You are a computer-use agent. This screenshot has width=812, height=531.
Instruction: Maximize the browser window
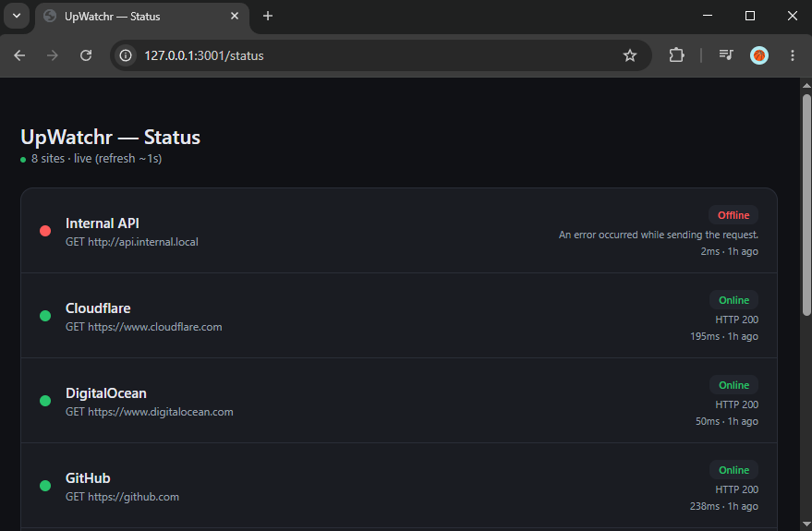(x=749, y=16)
